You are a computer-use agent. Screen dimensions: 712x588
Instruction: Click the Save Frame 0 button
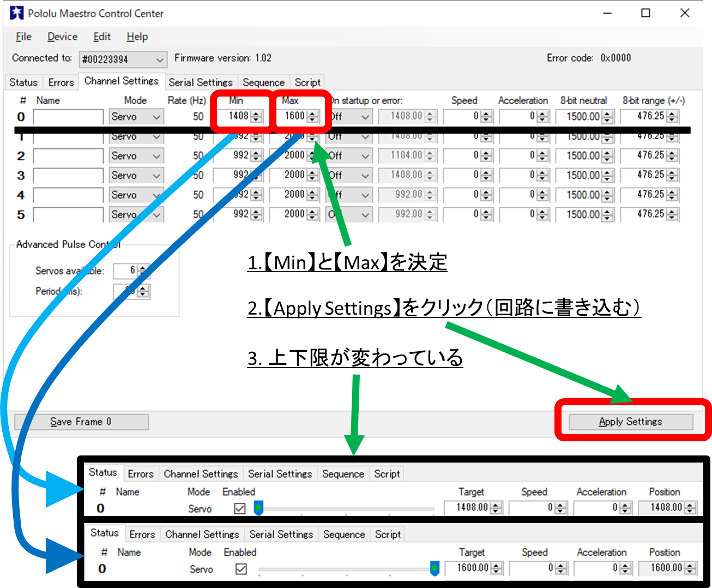[x=81, y=422]
